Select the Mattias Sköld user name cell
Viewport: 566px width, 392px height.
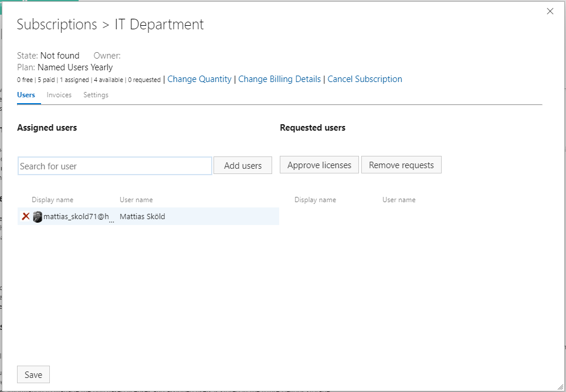[x=142, y=216]
